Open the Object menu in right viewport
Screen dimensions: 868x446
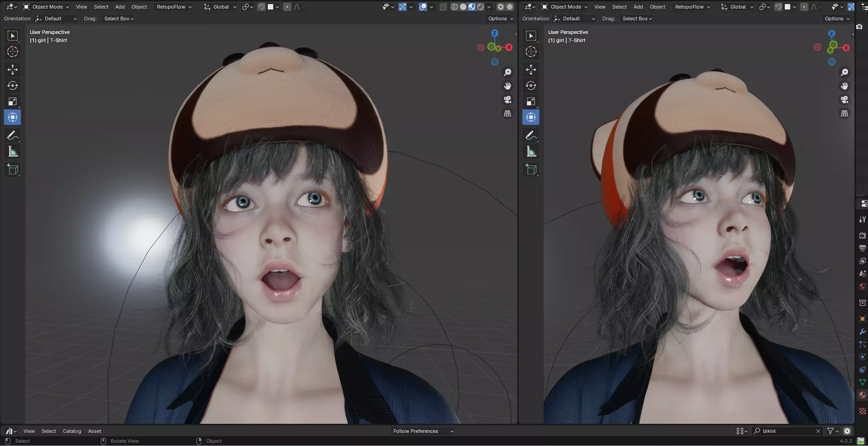coord(658,7)
